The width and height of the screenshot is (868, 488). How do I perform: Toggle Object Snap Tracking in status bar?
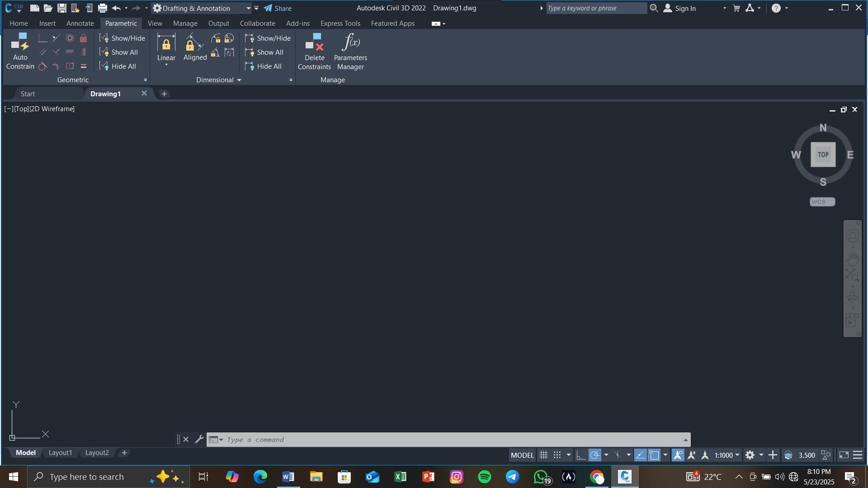pos(640,455)
